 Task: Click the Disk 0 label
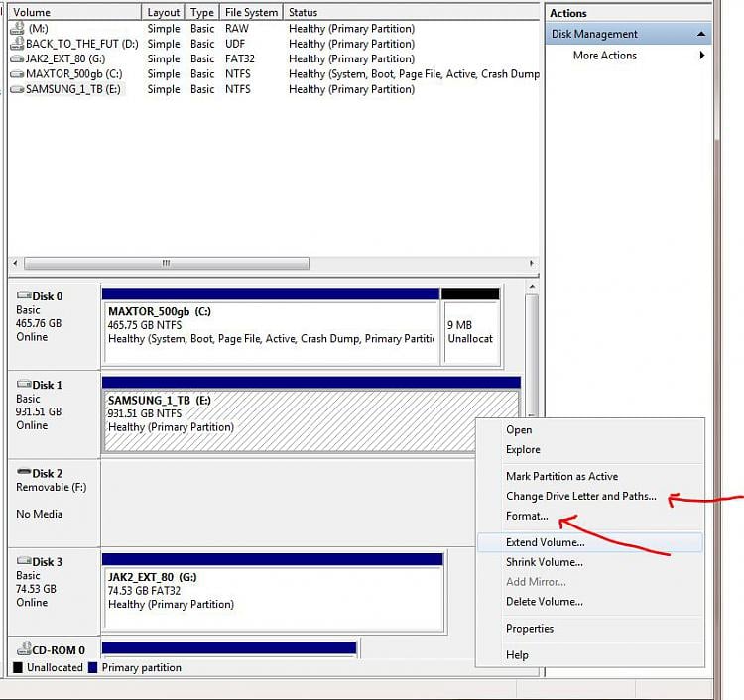47,296
